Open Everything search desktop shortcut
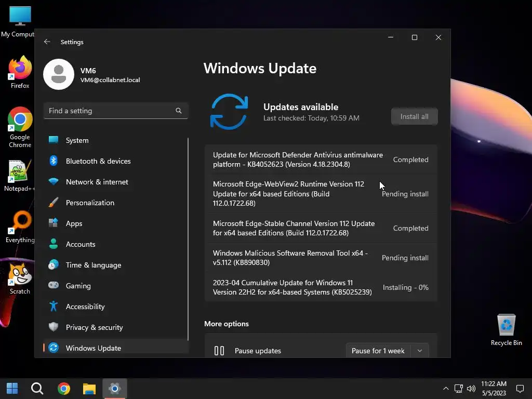 (20, 228)
